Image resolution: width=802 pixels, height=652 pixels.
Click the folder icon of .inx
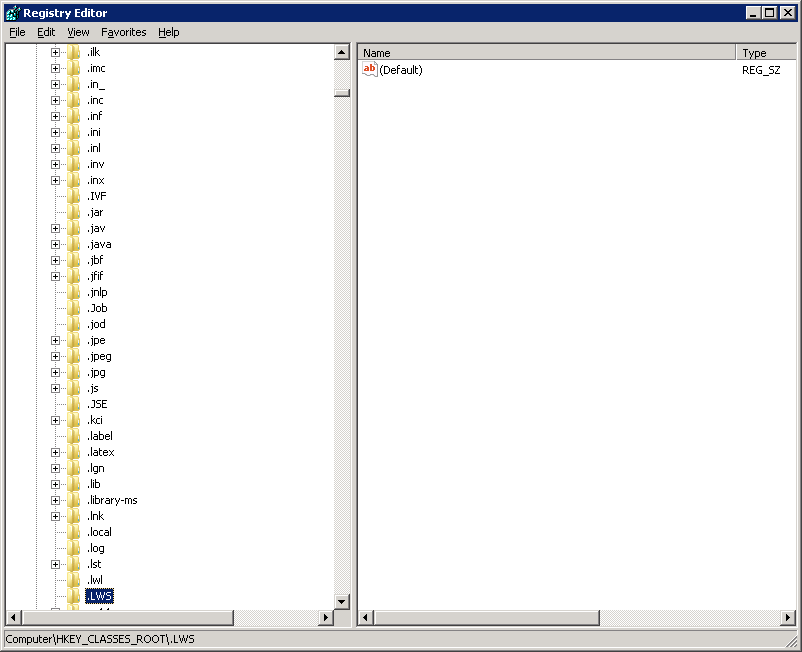(x=74, y=180)
